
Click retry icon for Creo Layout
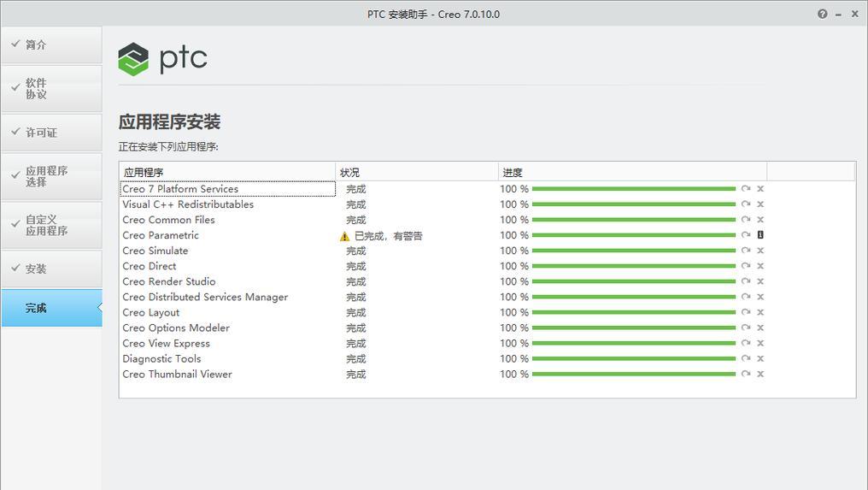(746, 313)
